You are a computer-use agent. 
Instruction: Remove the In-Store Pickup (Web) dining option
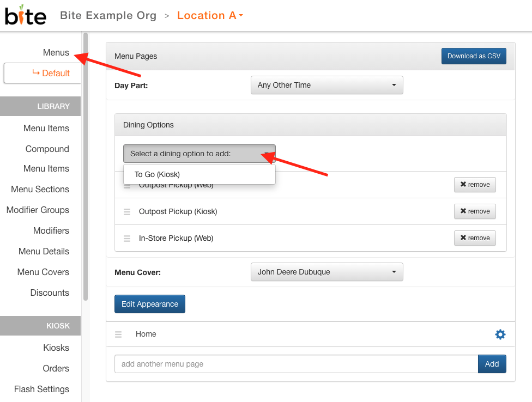pyautogui.click(x=475, y=238)
